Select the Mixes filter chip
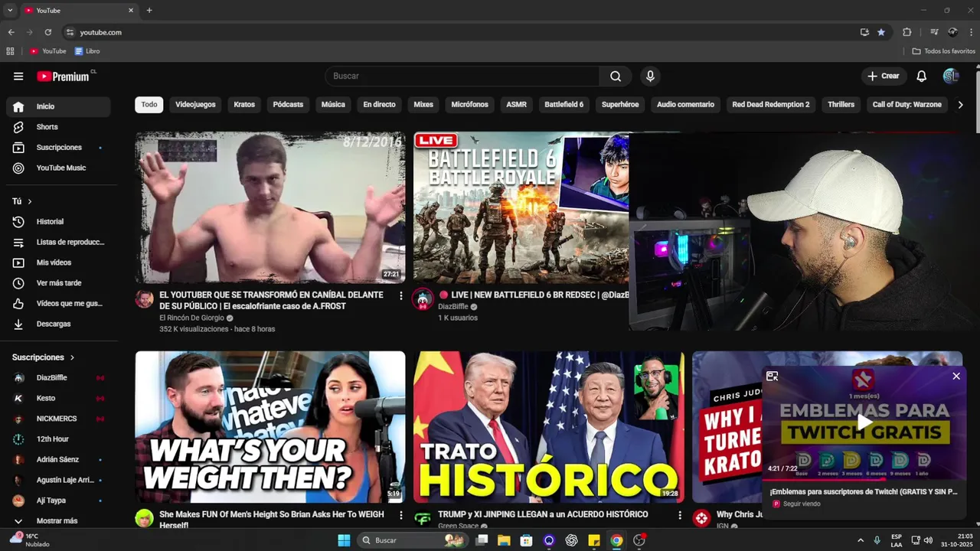 [423, 105]
